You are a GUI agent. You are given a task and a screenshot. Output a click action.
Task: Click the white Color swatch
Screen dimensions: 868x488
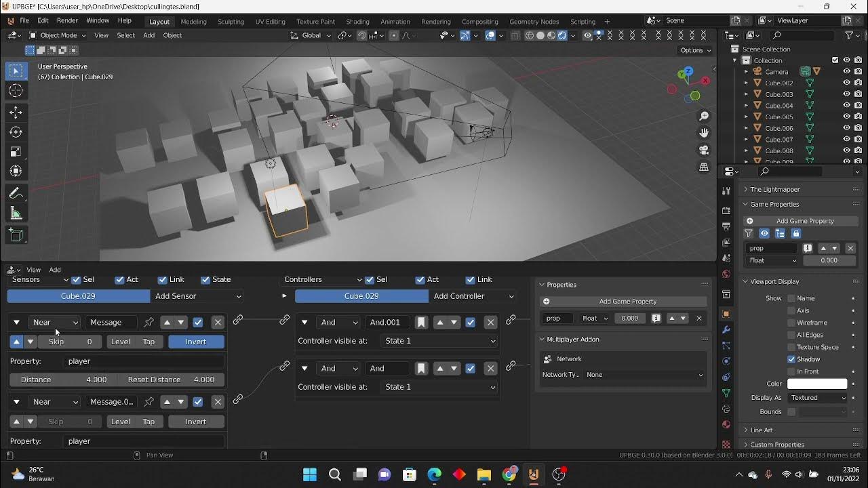pos(817,384)
